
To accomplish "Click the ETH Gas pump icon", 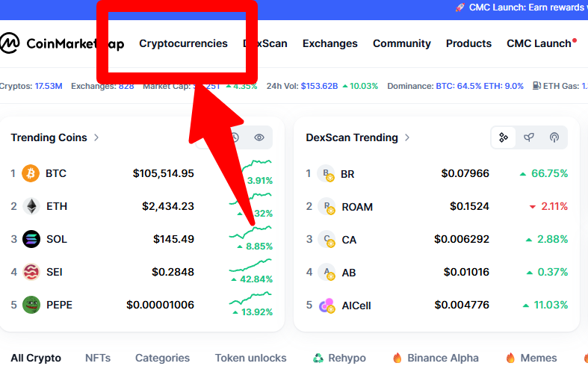I will 536,86.
